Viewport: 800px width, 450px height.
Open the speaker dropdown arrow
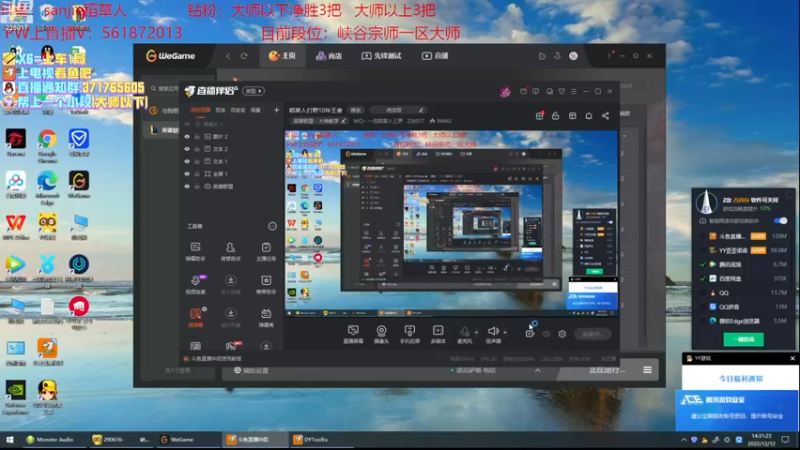[x=505, y=333]
